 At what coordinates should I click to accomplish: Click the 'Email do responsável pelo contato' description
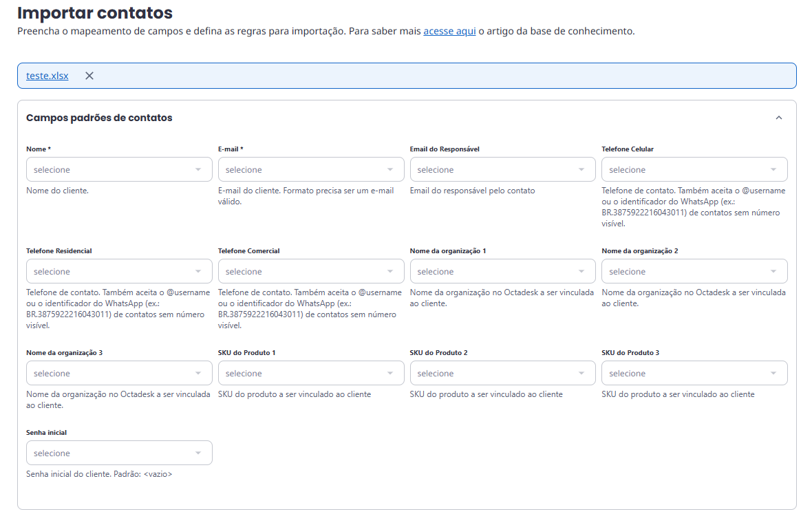point(472,191)
